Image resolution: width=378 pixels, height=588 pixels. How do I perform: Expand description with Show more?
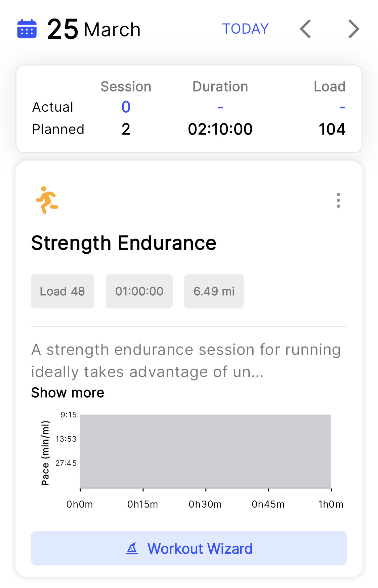point(68,393)
